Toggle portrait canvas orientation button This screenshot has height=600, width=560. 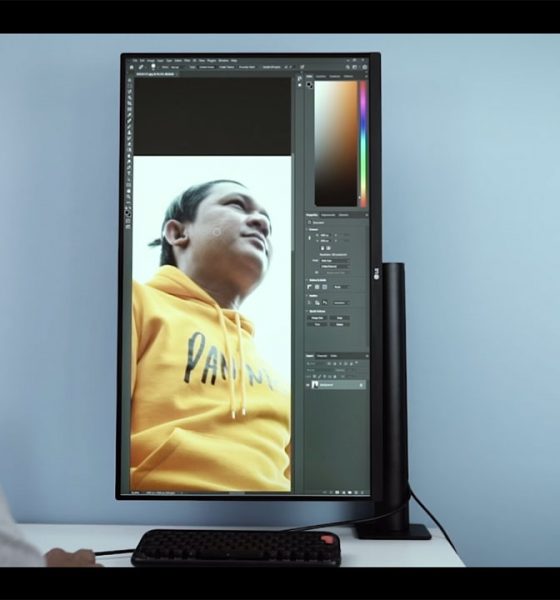tap(322, 248)
